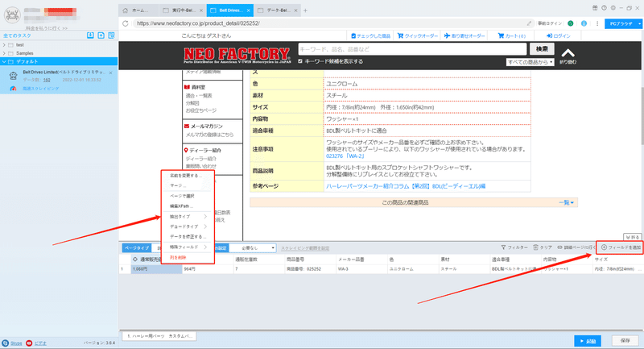Click the 起動 start button

click(588, 341)
